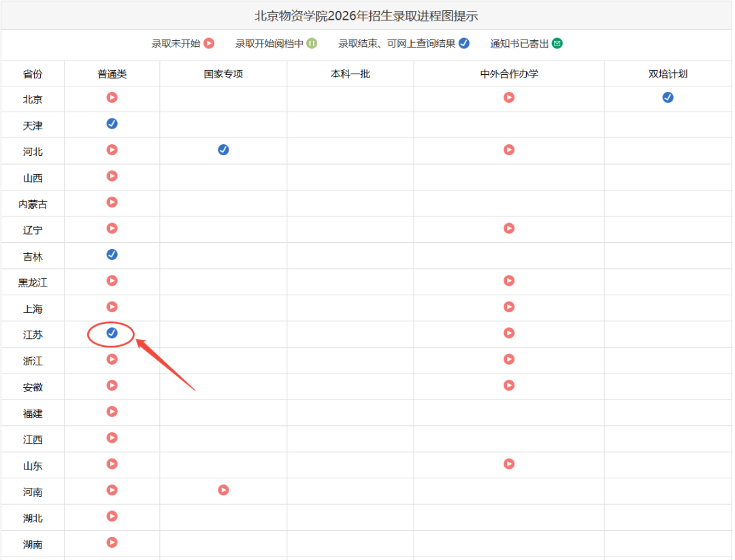Click the 辽宁 province row label
The width and height of the screenshot is (735, 560).
tap(33, 231)
